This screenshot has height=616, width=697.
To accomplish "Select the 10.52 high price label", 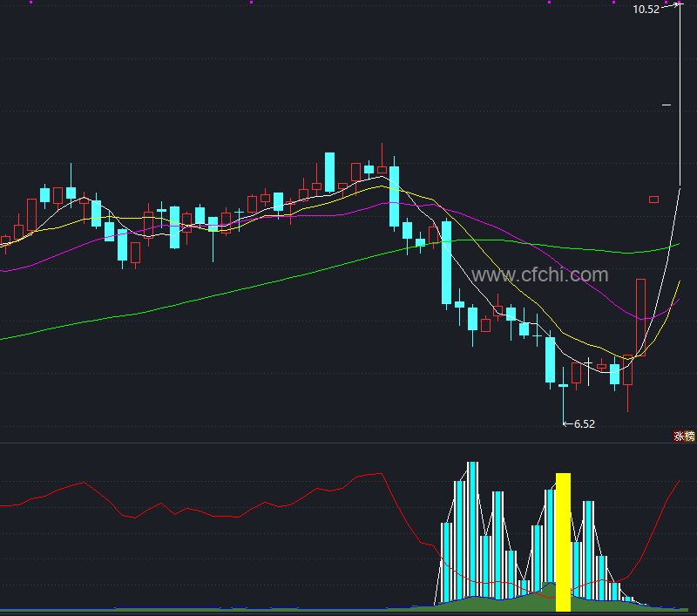I will pyautogui.click(x=646, y=10).
